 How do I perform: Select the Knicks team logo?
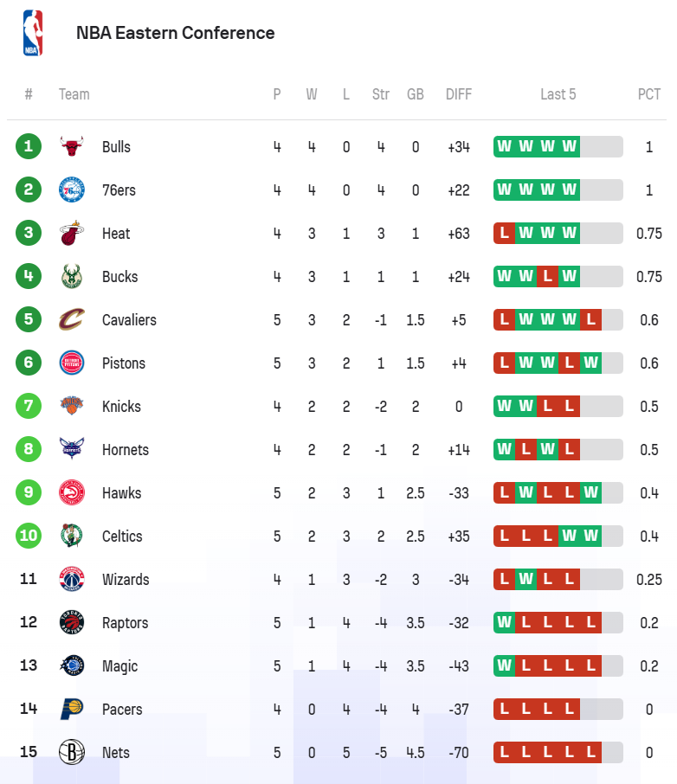(72, 406)
